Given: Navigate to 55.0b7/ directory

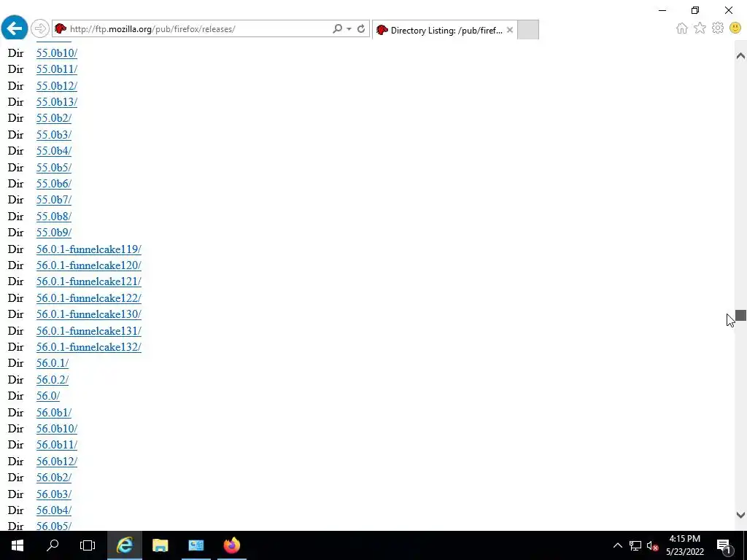Looking at the screenshot, I should (54, 200).
